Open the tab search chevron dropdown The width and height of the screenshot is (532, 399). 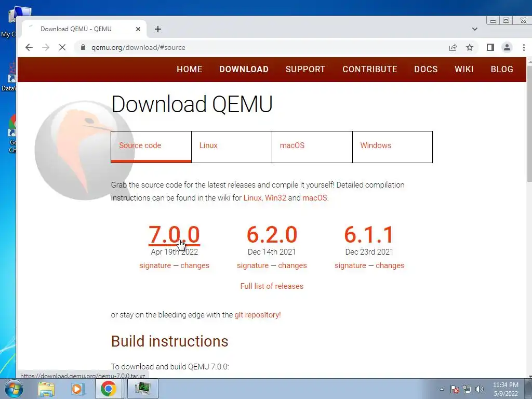[475, 29]
